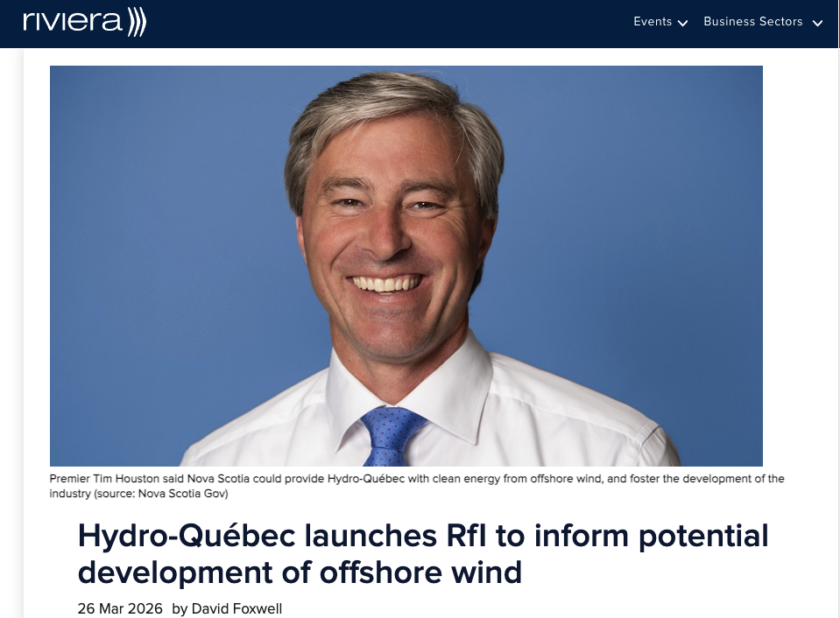The width and height of the screenshot is (840, 618).
Task: Open author David Foxwell's name link
Action: [x=236, y=609]
